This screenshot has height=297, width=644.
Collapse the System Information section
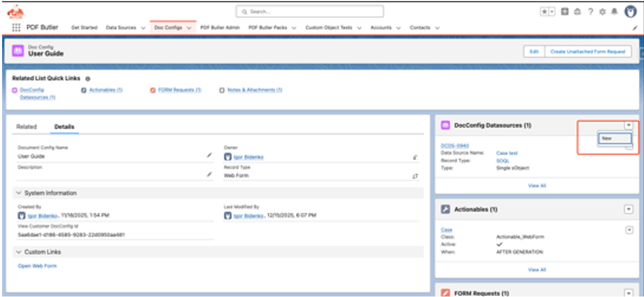pos(19,193)
